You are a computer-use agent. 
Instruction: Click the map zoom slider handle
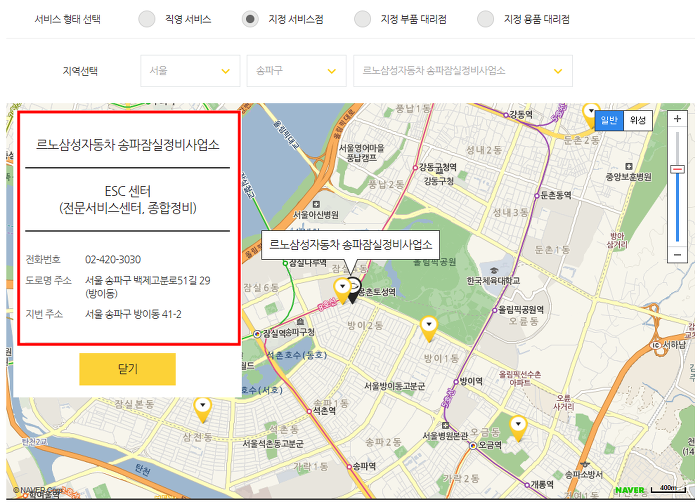tap(677, 169)
